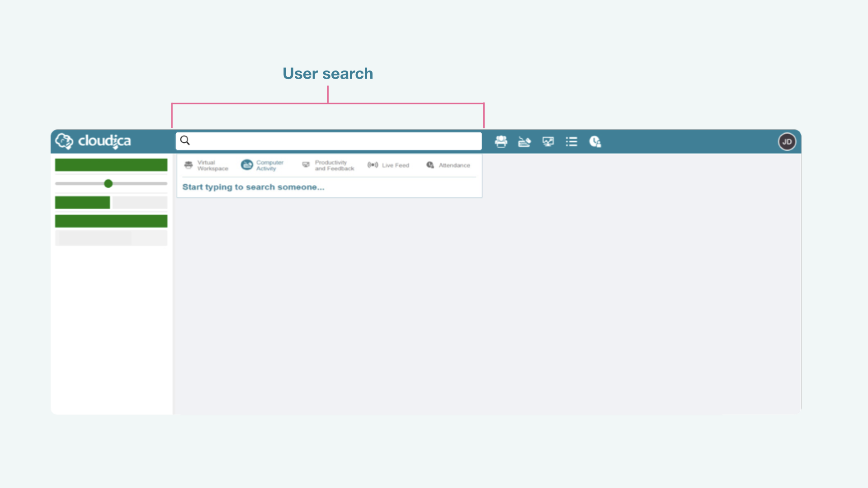Open Productivity monitor icon in header
The image size is (868, 488).
548,142
